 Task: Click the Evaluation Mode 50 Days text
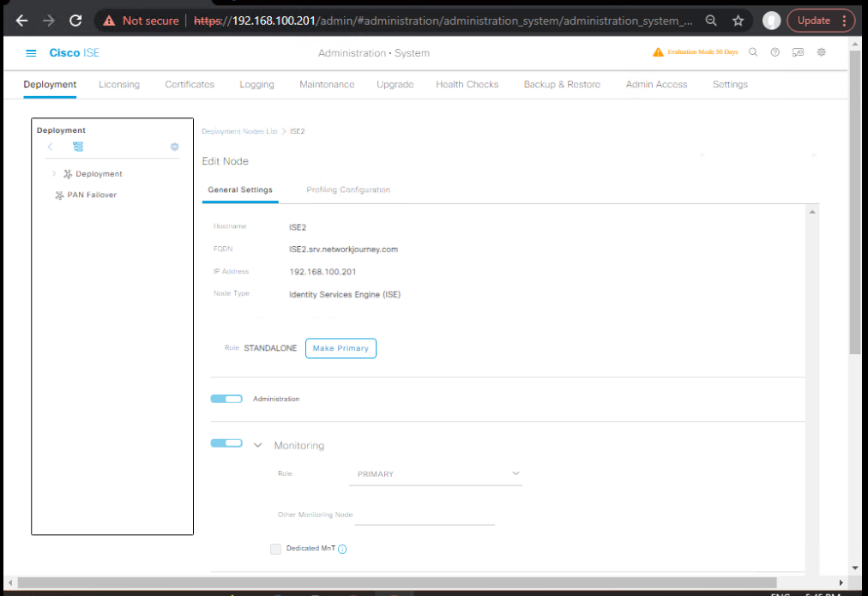tap(702, 52)
